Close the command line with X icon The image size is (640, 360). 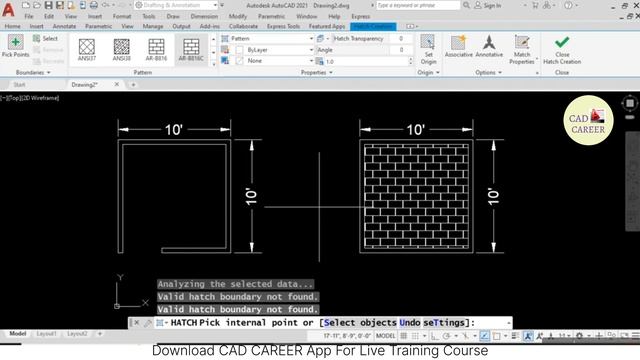[137, 323]
